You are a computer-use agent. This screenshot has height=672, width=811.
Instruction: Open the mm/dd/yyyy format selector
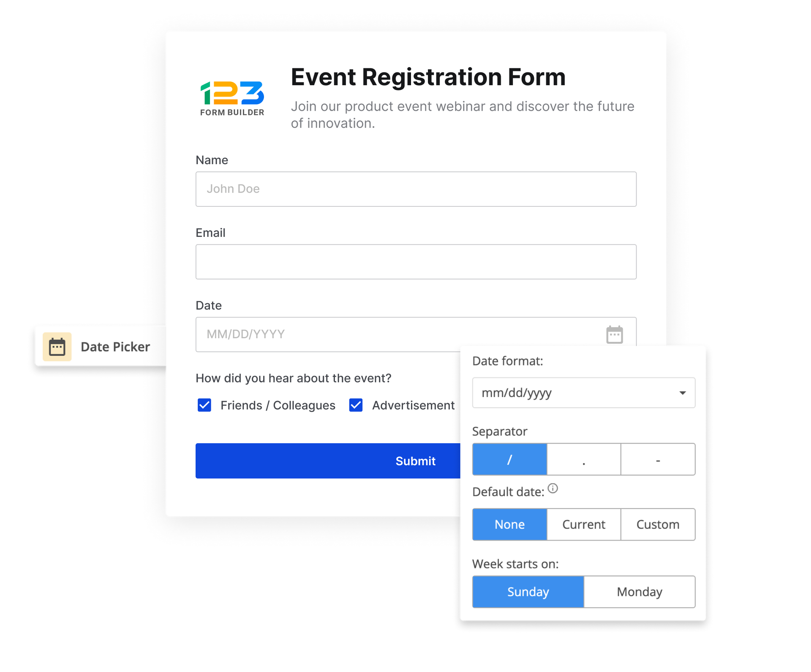coord(582,393)
